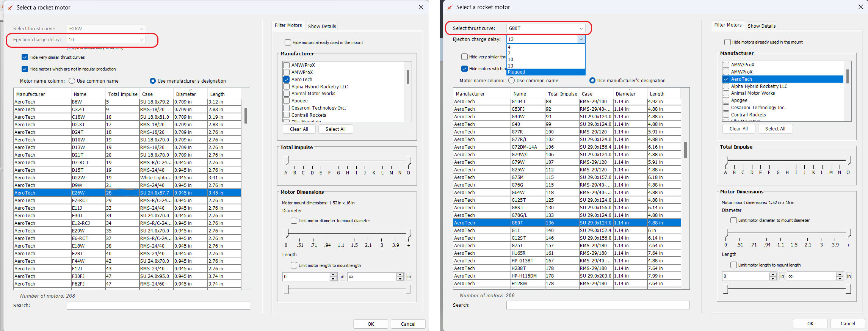Toggle 'Hide very similar thrust curves' in the left dialog
This screenshot has height=331, width=868.
click(x=25, y=57)
